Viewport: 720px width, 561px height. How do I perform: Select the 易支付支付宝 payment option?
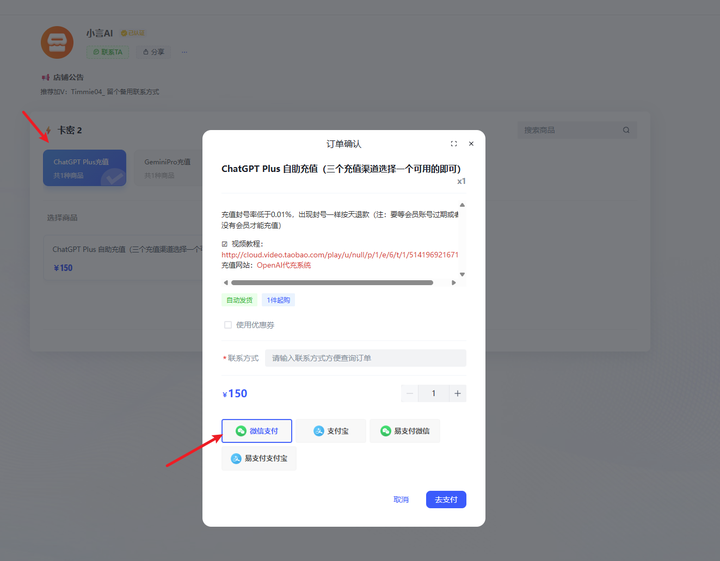tap(259, 458)
